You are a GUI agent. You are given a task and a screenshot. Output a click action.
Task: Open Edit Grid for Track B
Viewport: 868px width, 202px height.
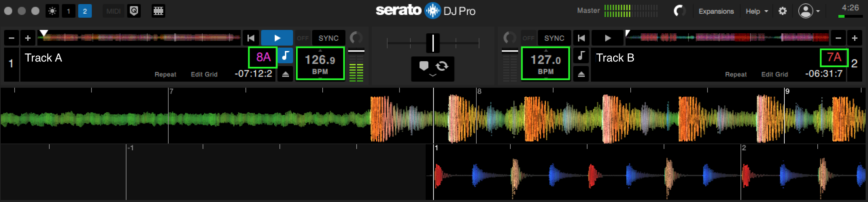(775, 74)
